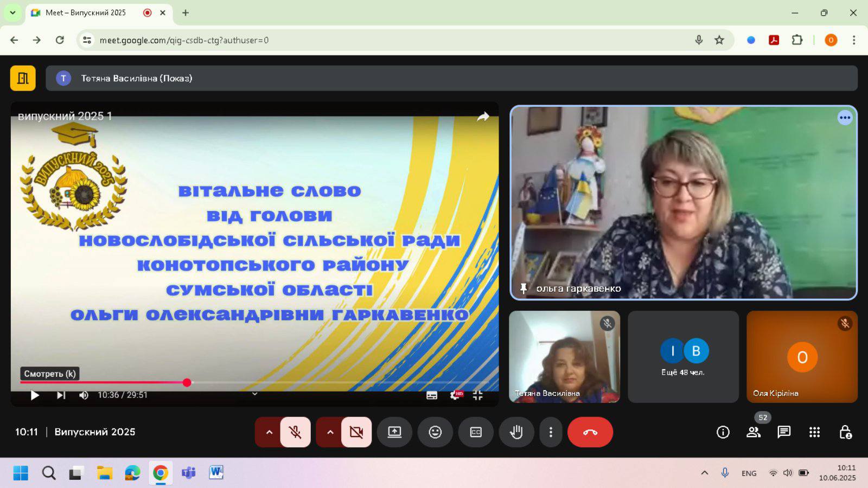Select the Meet – Випускний 2025 tab
This screenshot has width=868, height=488.
(x=86, y=12)
